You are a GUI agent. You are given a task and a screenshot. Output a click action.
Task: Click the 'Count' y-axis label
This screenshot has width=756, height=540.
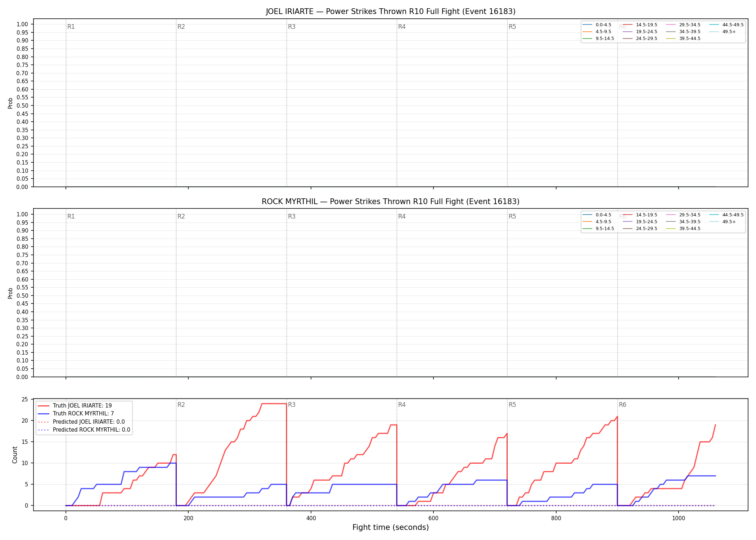click(15, 455)
